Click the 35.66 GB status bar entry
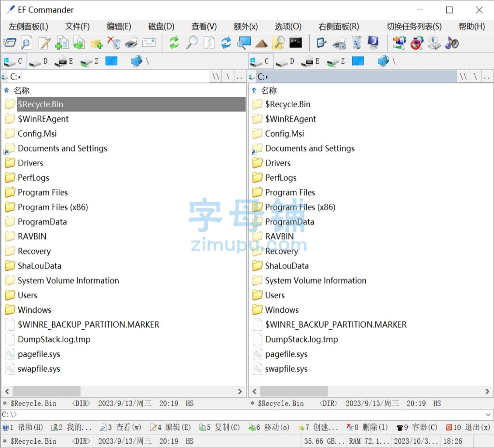The image size is (494, 448). (x=324, y=441)
